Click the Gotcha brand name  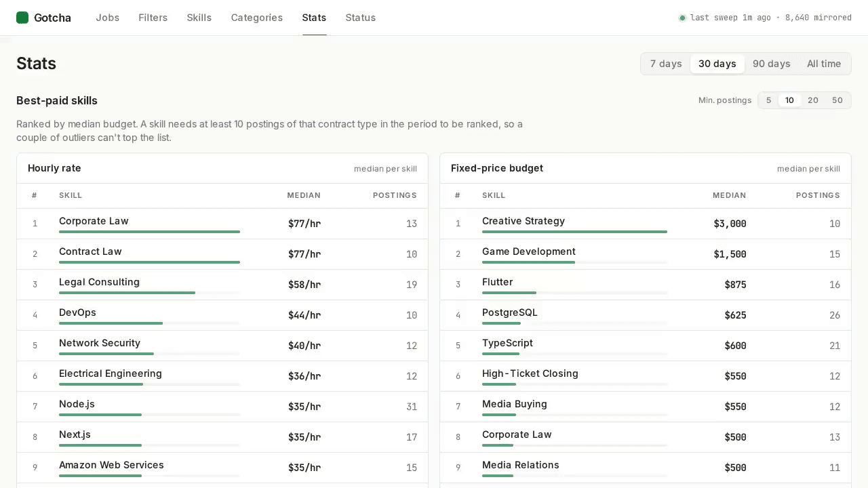point(52,18)
